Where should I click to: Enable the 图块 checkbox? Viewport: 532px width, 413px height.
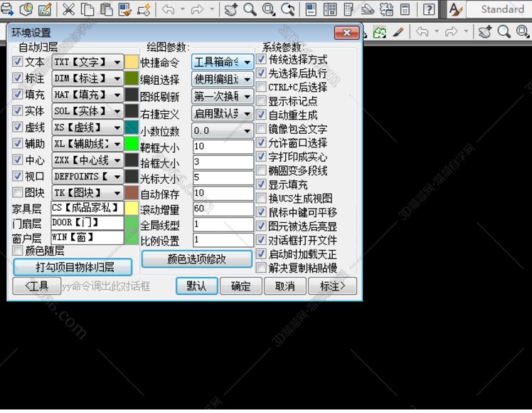tap(17, 192)
